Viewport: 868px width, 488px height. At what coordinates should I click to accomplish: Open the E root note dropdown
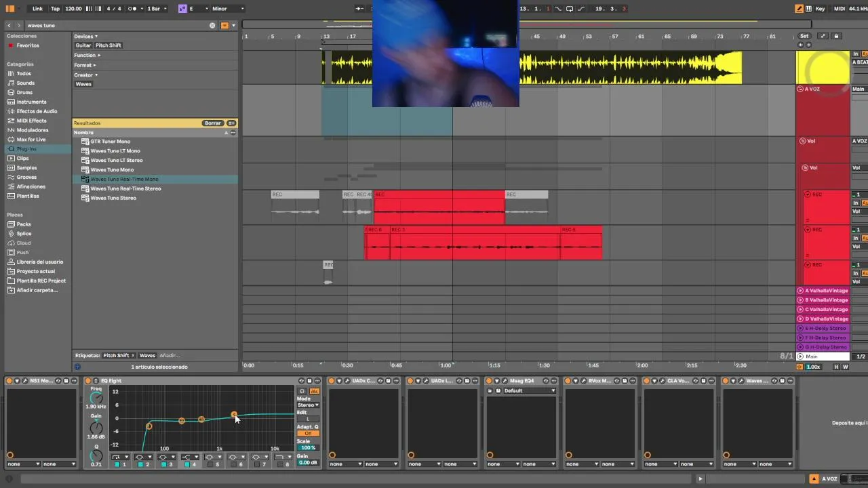199,8
